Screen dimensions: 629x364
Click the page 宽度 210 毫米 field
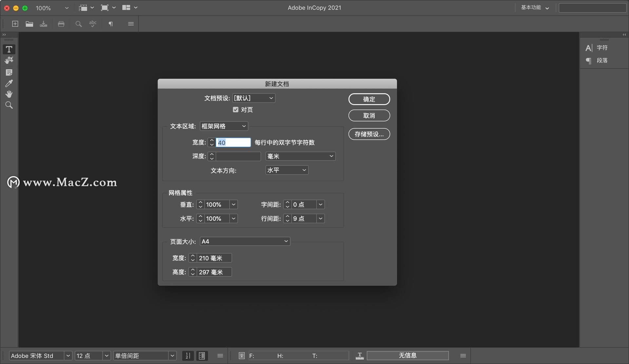point(214,258)
